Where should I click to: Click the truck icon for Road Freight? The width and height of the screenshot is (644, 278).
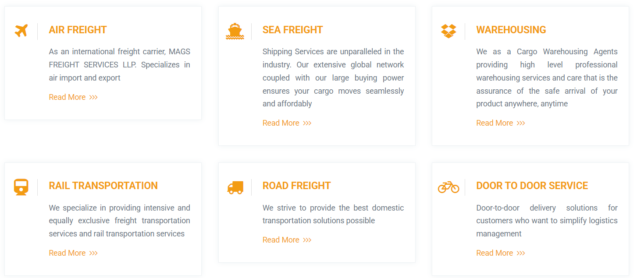[235, 187]
